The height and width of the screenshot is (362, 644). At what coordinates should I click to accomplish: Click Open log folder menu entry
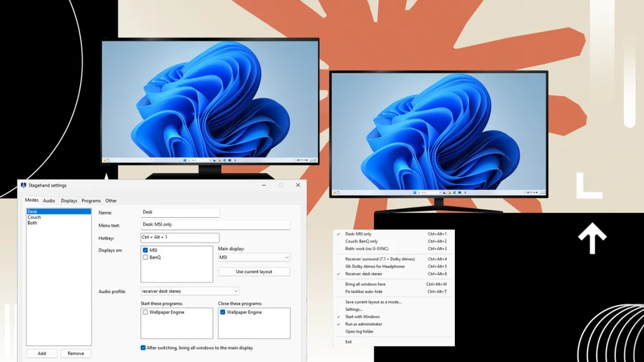[x=393, y=332]
